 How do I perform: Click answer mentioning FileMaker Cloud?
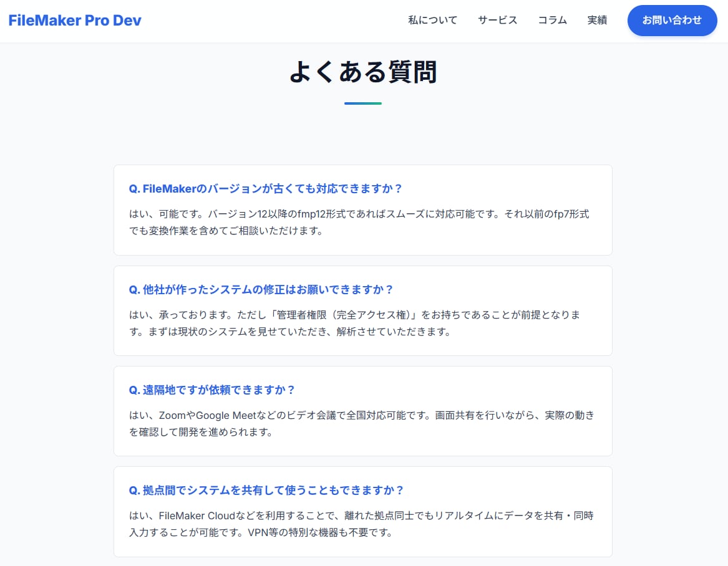tap(361, 524)
